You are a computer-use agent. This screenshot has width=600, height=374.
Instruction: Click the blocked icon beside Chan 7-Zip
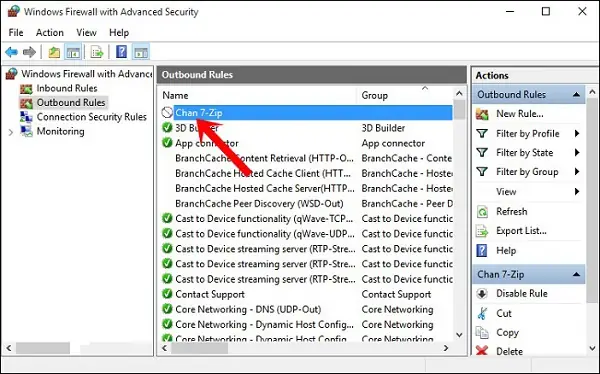pyautogui.click(x=167, y=113)
